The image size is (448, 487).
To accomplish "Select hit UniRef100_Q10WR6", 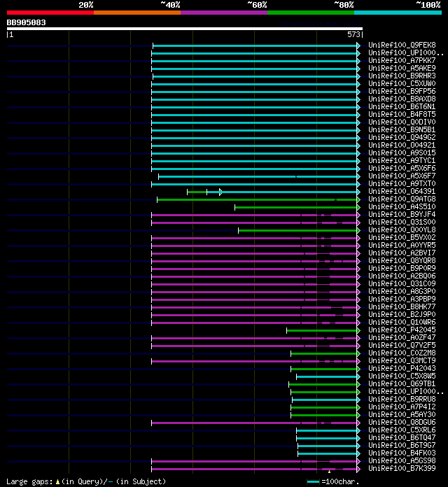I will [402, 322].
